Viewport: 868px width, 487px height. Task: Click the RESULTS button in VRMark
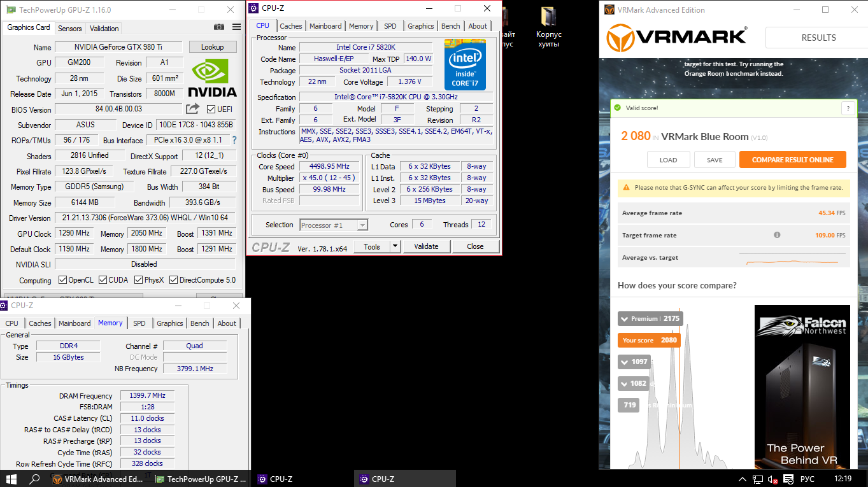click(816, 38)
